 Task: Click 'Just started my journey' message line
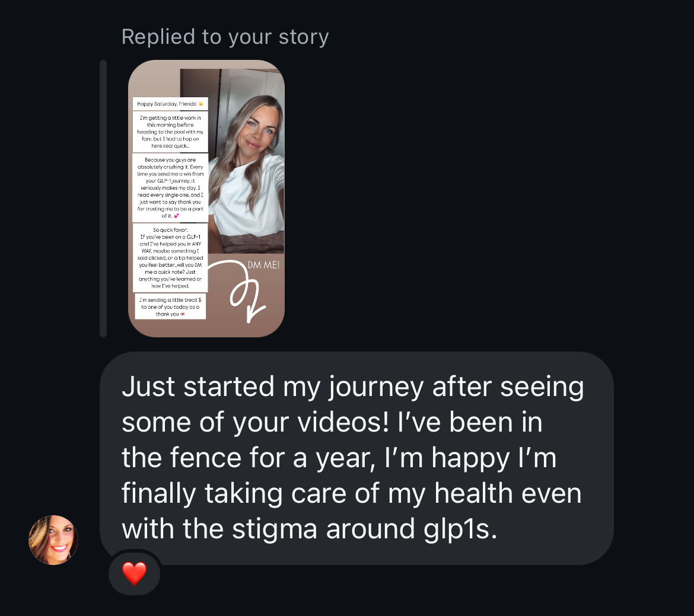pos(353,387)
